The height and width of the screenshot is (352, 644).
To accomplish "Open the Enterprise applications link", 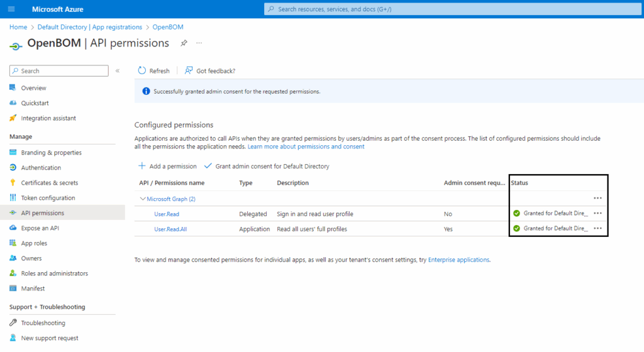I will coord(458,260).
